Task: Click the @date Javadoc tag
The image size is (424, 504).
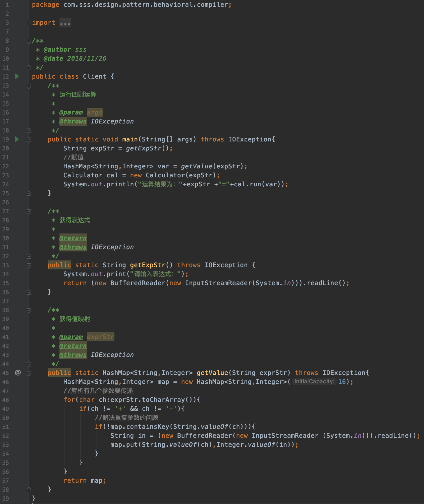Action: [x=53, y=59]
